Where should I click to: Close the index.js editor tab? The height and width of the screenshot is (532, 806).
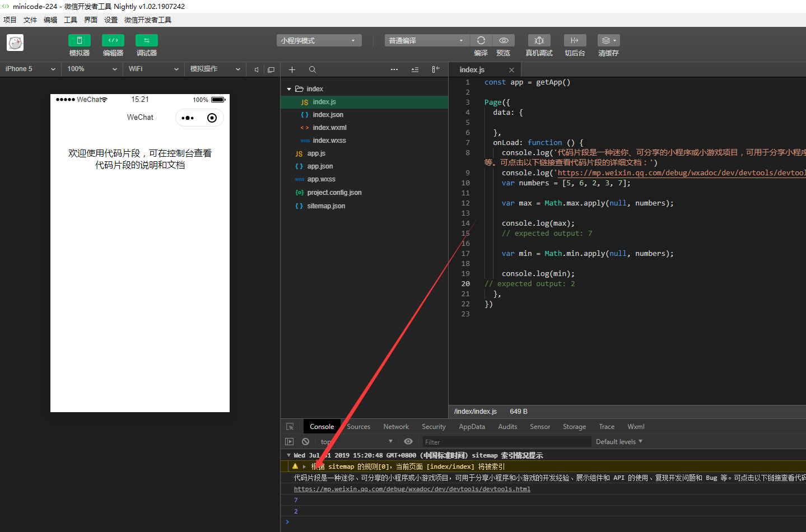coord(511,70)
